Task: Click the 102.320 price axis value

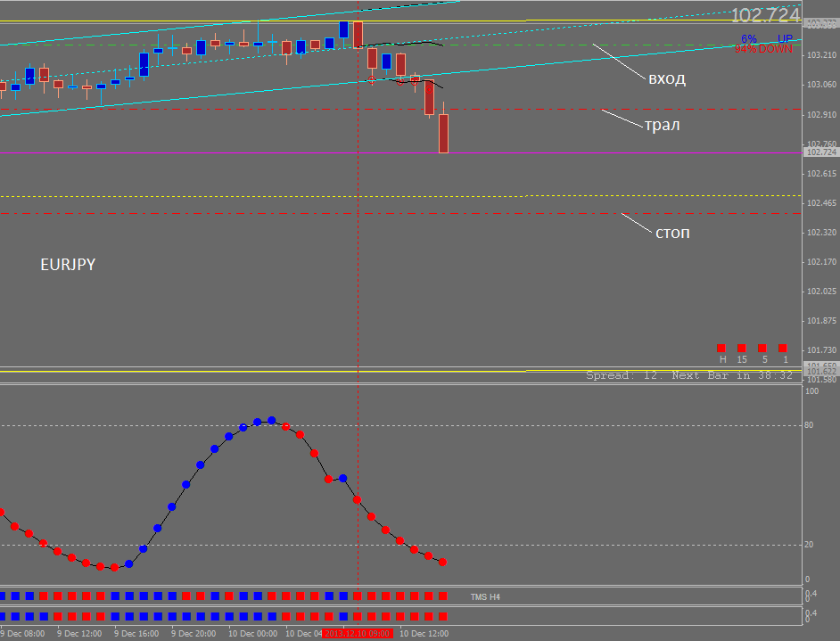Action: click(x=822, y=233)
